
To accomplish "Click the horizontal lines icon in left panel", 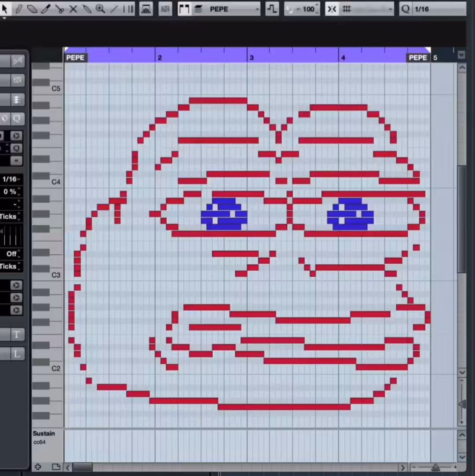I will (17, 99).
